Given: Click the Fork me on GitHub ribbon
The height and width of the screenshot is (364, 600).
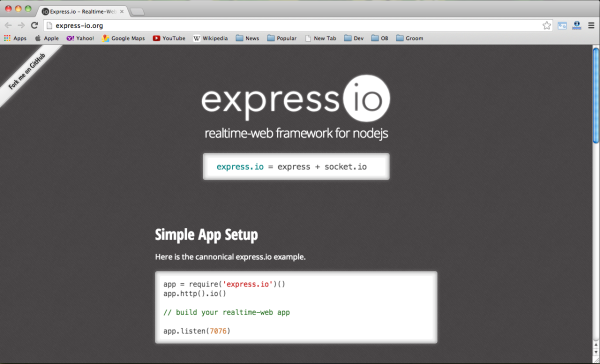Looking at the screenshot, I should tap(27, 72).
